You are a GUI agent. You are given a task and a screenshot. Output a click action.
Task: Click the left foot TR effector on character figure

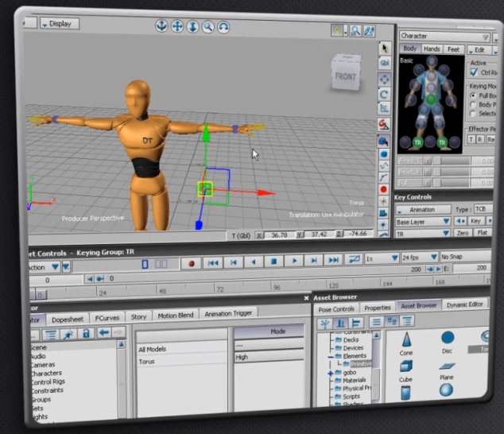(x=417, y=142)
